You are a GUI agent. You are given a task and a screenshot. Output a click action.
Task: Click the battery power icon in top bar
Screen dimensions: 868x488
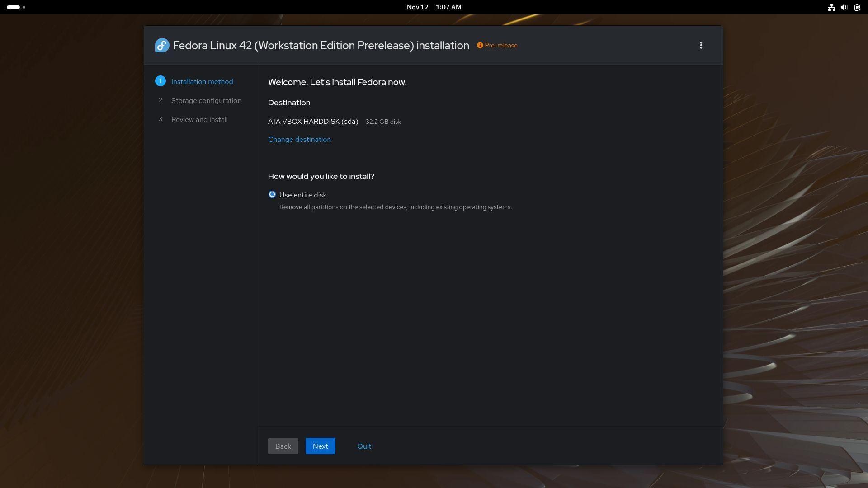click(x=857, y=7)
